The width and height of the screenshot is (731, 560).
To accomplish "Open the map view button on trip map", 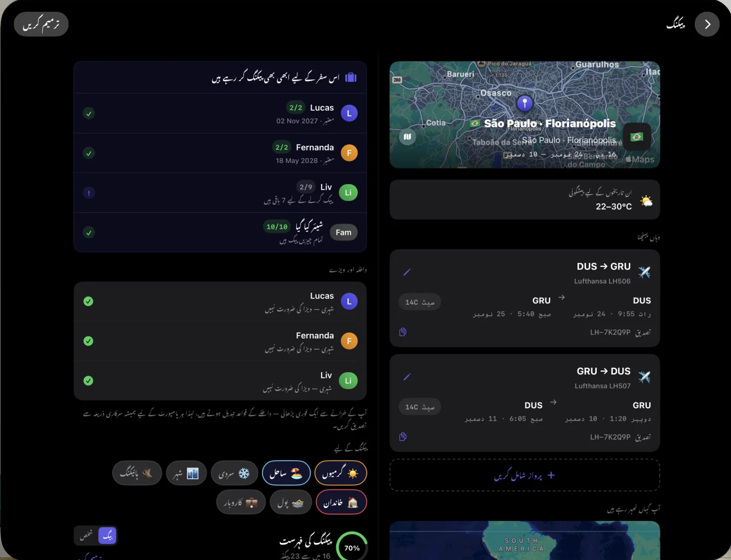I will [x=407, y=137].
